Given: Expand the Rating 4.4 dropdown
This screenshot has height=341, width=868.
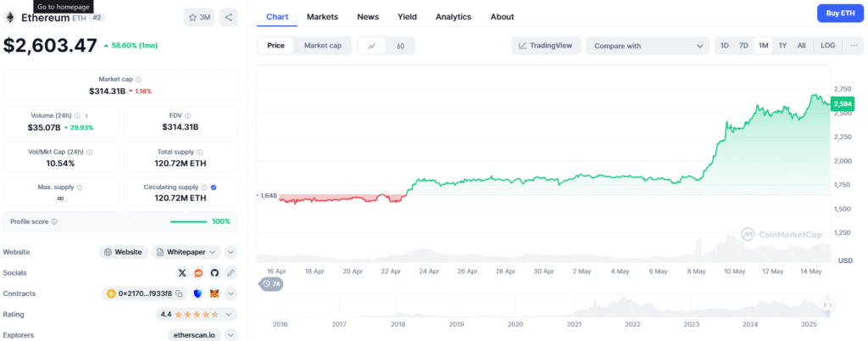Looking at the screenshot, I should [197, 315].
